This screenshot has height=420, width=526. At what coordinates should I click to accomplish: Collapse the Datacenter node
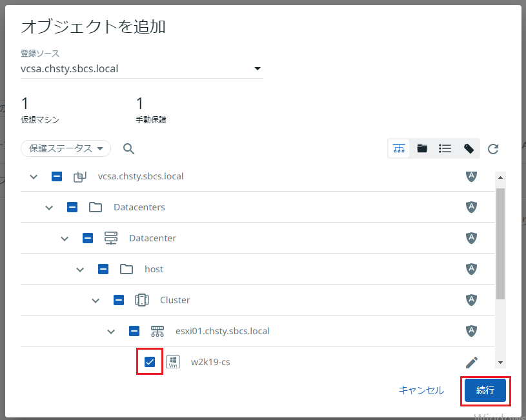(x=65, y=239)
